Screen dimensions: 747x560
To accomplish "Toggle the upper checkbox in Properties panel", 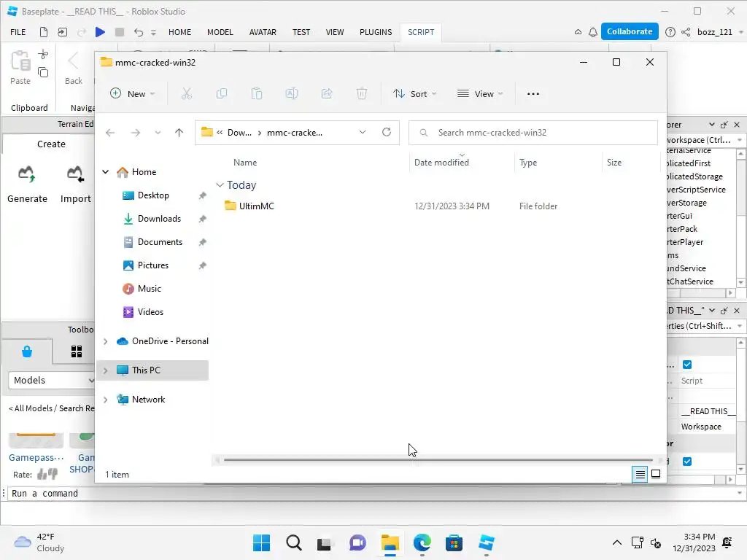I will click(x=687, y=365).
